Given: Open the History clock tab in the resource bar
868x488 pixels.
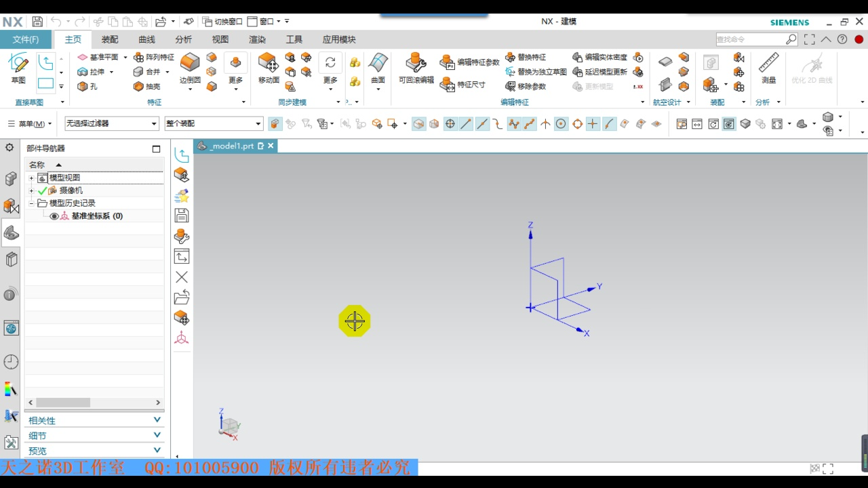Looking at the screenshot, I should [x=11, y=362].
